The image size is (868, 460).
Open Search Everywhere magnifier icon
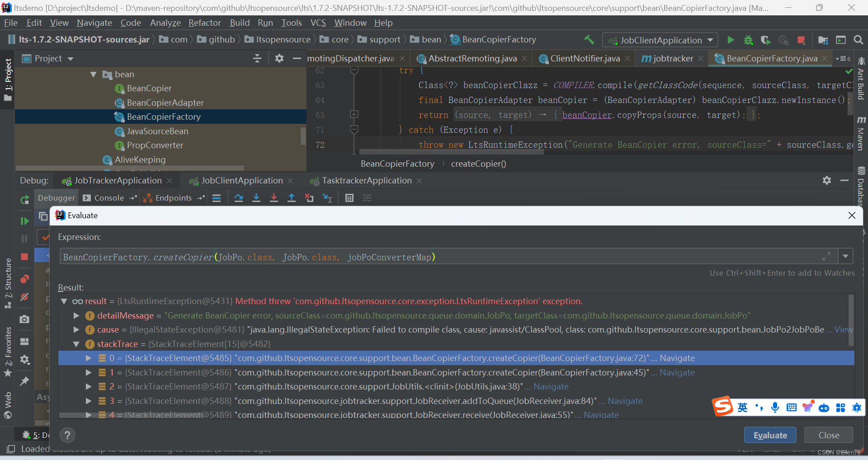[858, 40]
